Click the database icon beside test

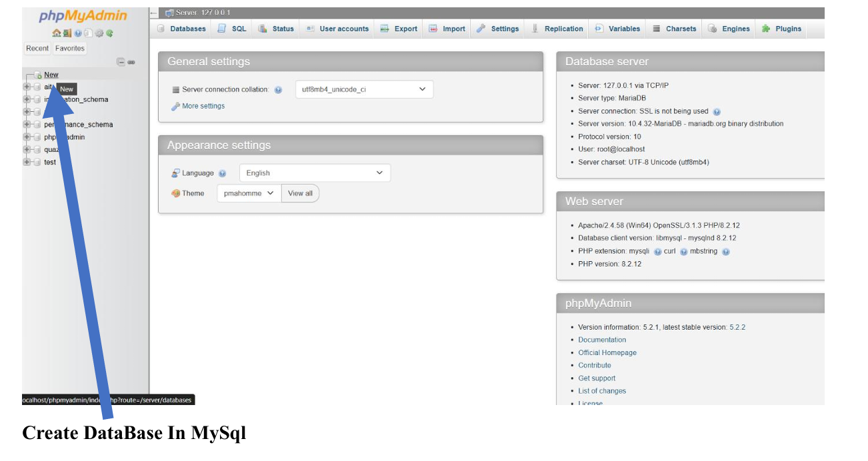pos(37,163)
